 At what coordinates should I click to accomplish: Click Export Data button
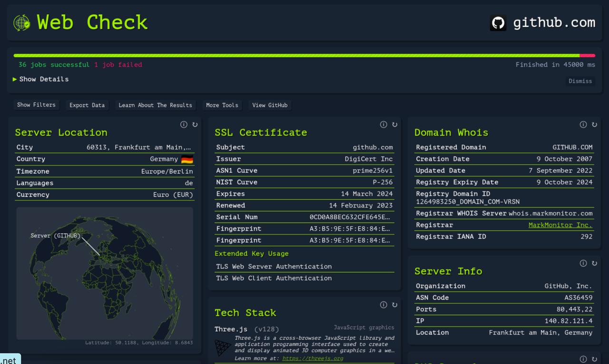tap(87, 105)
